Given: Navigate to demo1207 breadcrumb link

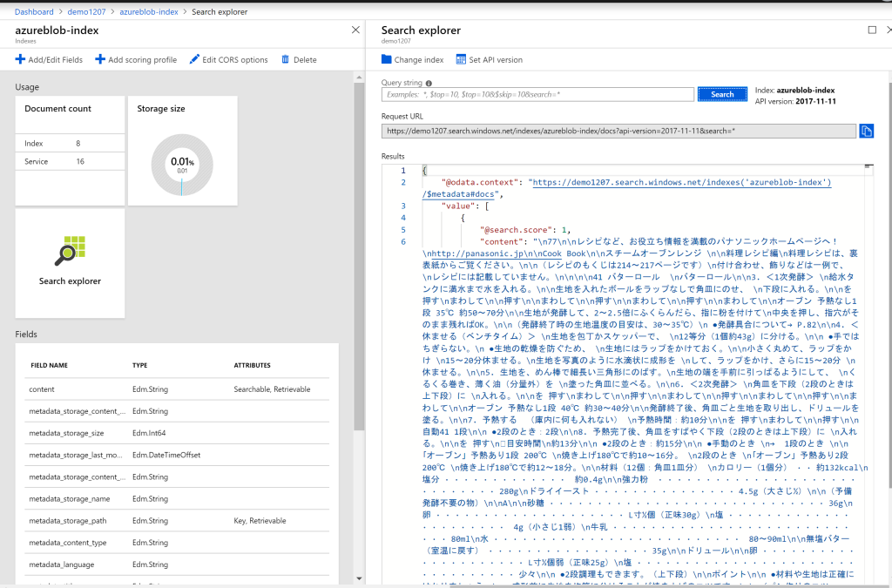Looking at the screenshot, I should tap(87, 12).
